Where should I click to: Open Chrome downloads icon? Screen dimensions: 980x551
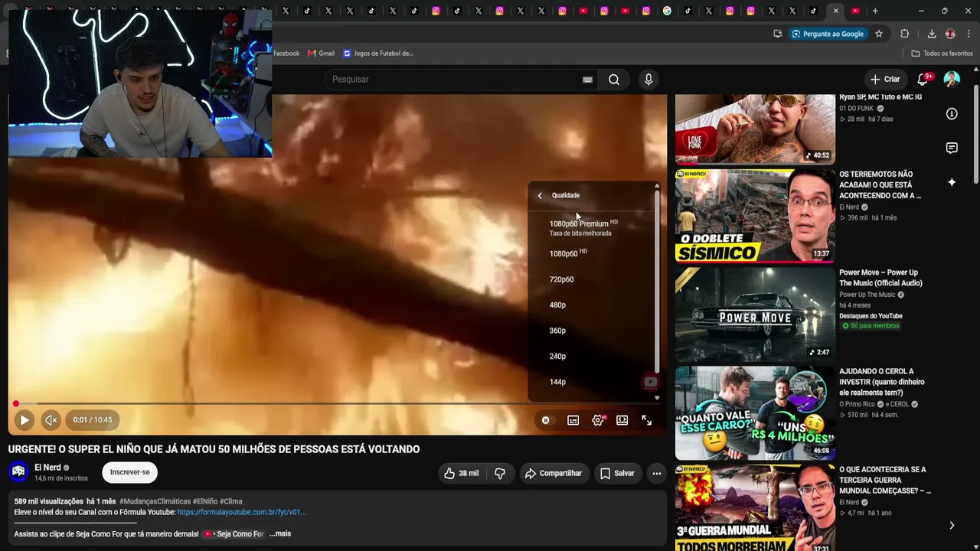[932, 34]
